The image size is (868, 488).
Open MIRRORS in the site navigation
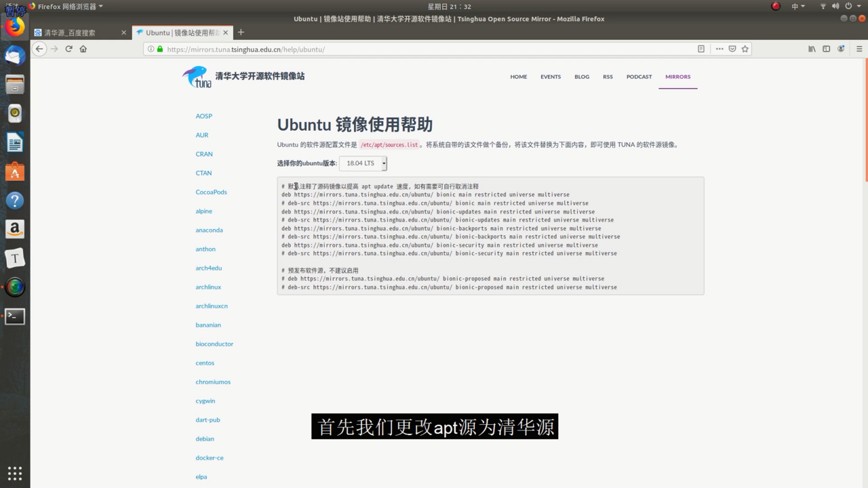(678, 77)
